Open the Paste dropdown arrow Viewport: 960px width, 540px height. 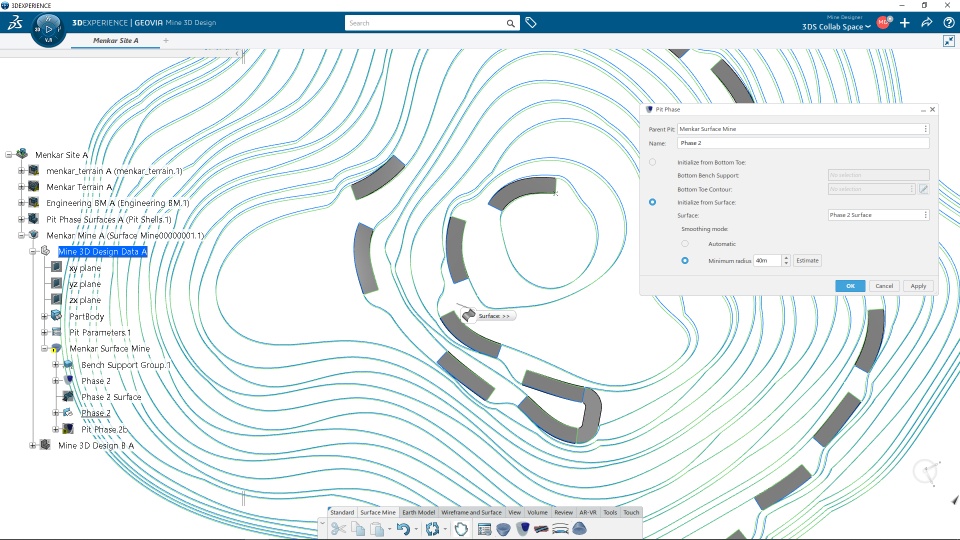click(x=389, y=529)
